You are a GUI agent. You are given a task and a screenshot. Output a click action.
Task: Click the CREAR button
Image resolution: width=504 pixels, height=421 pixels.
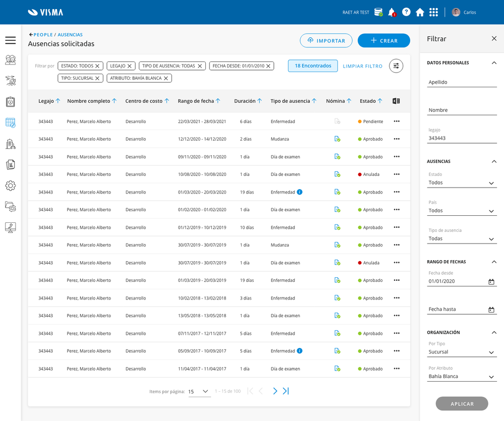384,40
